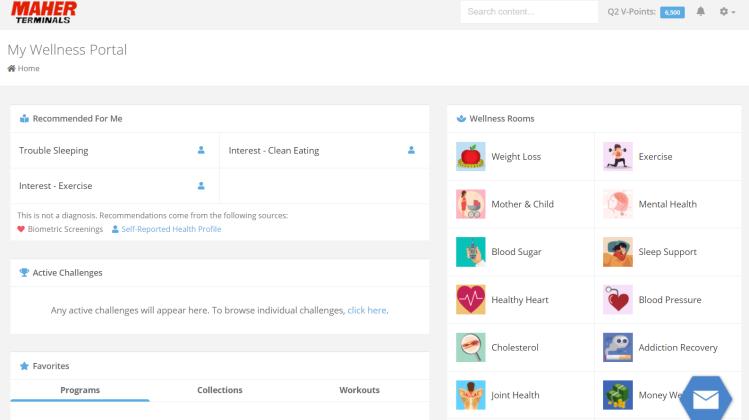
Task: Click the Blood Sugar icon
Action: click(x=470, y=252)
